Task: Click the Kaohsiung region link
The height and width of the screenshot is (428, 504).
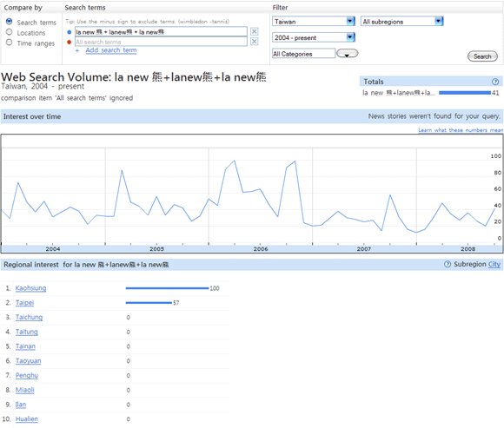Action: coord(31,288)
